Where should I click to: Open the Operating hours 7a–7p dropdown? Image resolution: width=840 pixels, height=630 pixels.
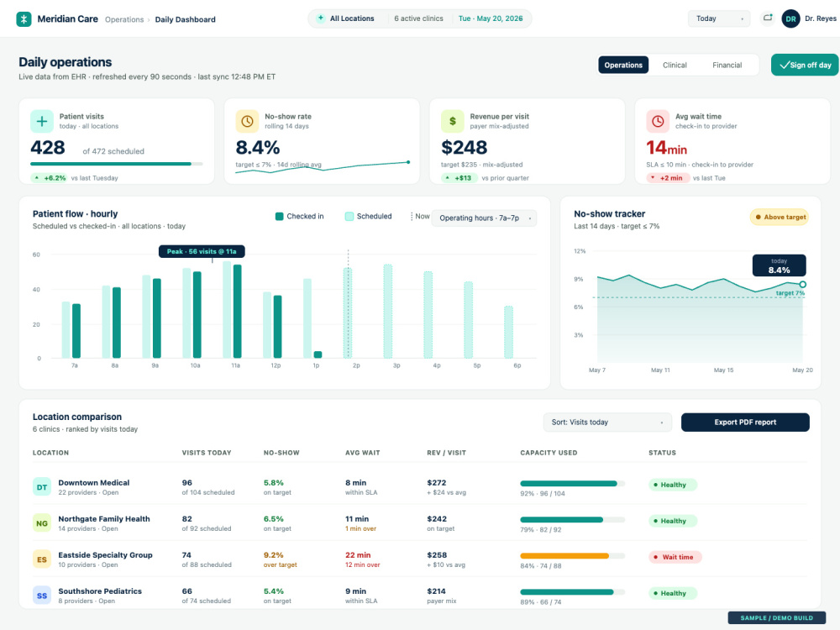click(x=484, y=218)
